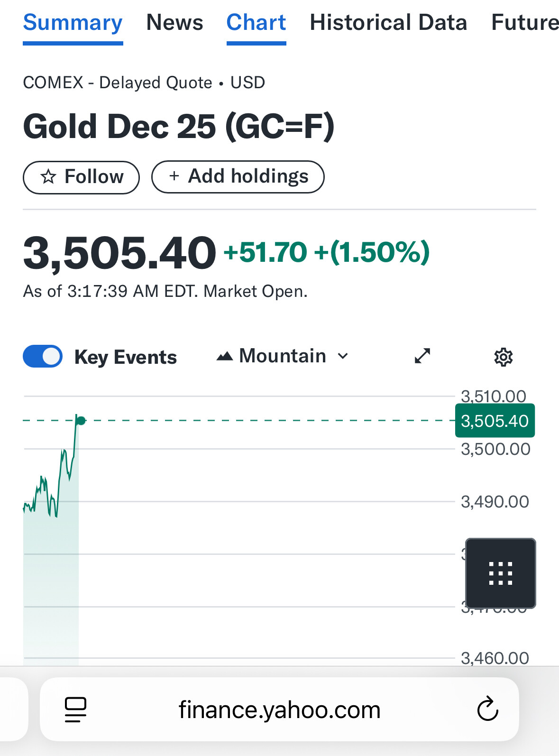Go to the Summary tab
Viewport: 559px width, 756px height.
pyautogui.click(x=73, y=22)
